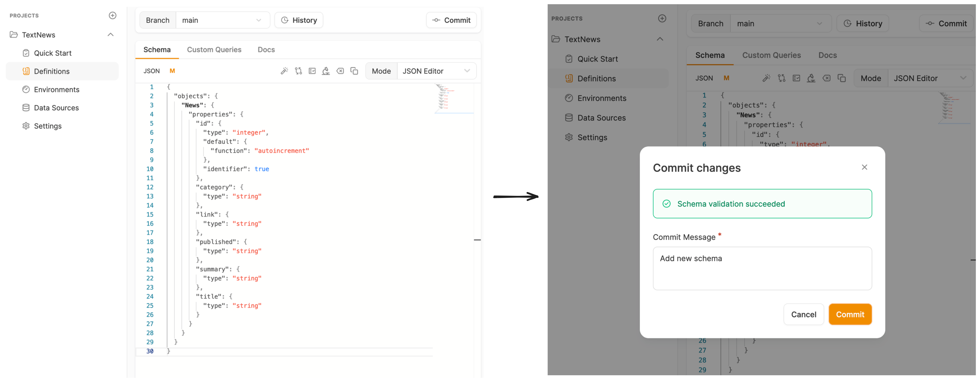This screenshot has width=980, height=382.
Task: Open the undimmed History button
Action: click(299, 20)
